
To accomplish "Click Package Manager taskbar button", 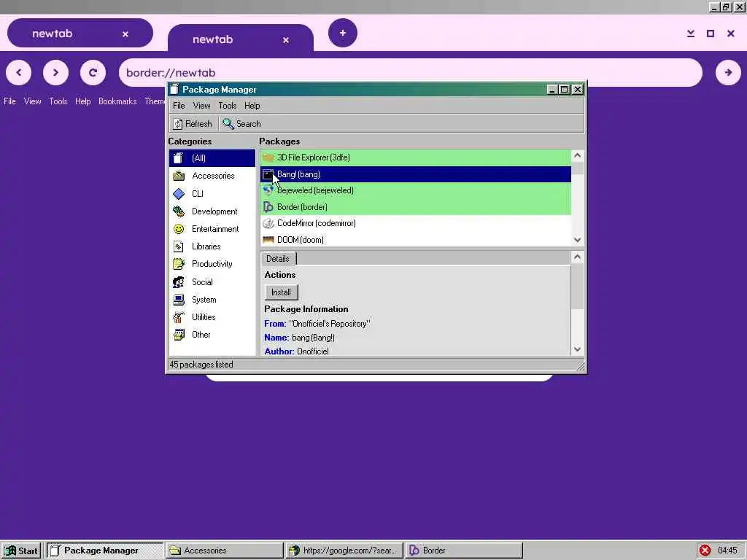I will [x=105, y=551].
